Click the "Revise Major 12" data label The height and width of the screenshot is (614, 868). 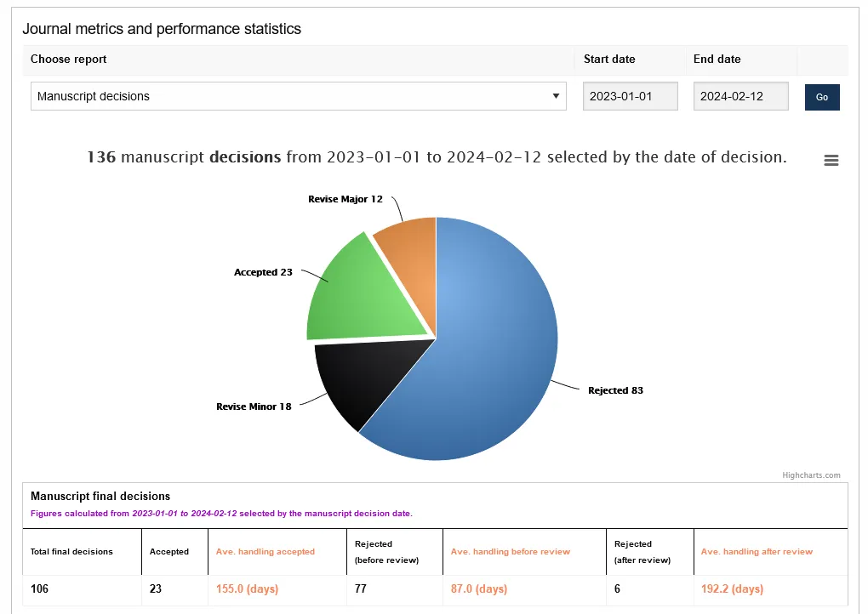(x=345, y=199)
